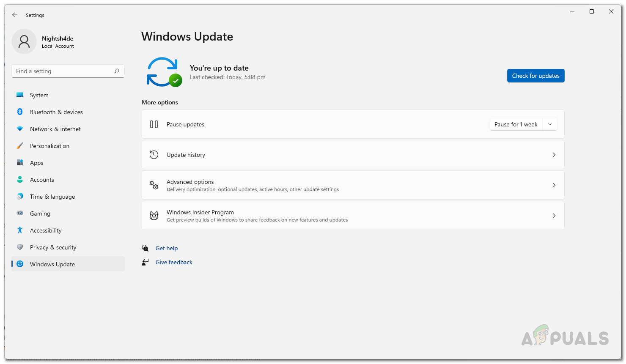This screenshot has width=626, height=364.
Task: Click the "Delivery optimization, optional updates" description text
Action: point(253,189)
